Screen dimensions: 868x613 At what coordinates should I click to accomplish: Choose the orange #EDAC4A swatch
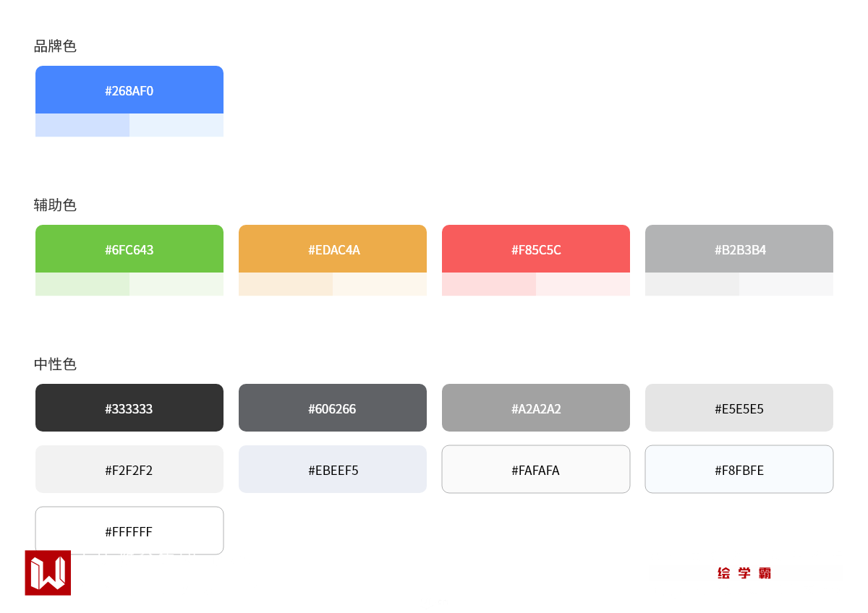click(x=333, y=249)
